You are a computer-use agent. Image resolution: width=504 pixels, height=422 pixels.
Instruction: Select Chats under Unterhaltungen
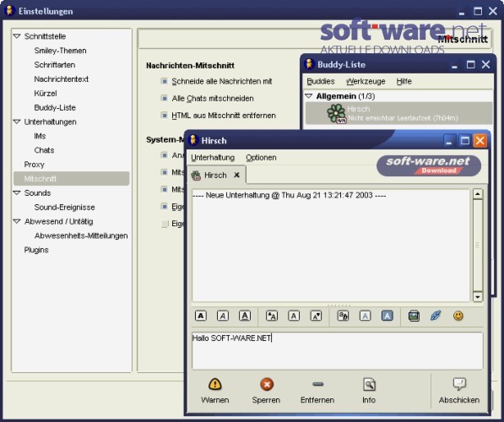tap(44, 150)
